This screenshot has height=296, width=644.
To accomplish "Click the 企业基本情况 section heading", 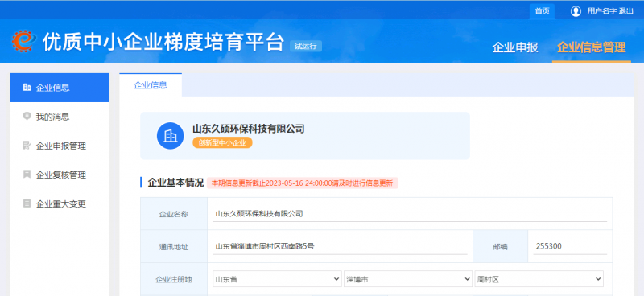I will (x=175, y=183).
